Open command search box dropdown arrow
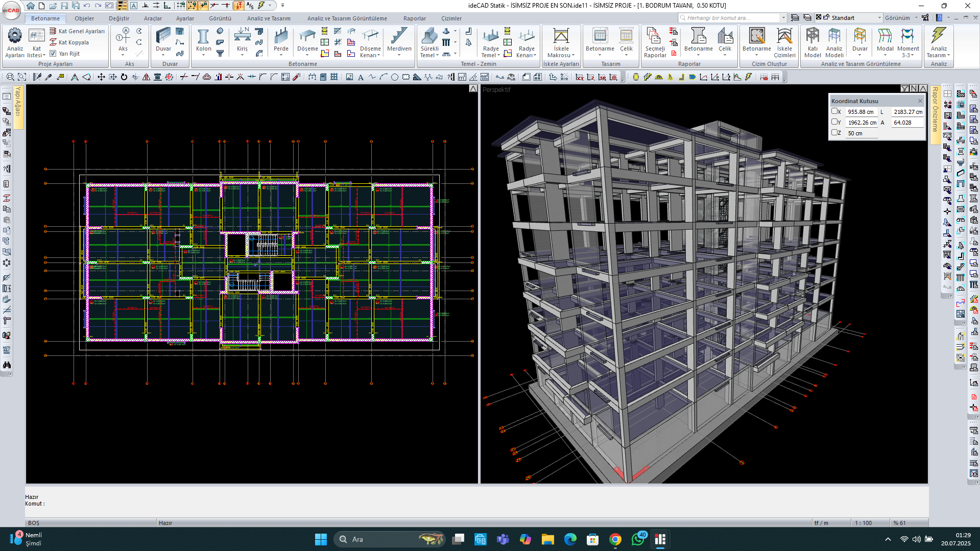This screenshot has height=551, width=980. [783, 18]
